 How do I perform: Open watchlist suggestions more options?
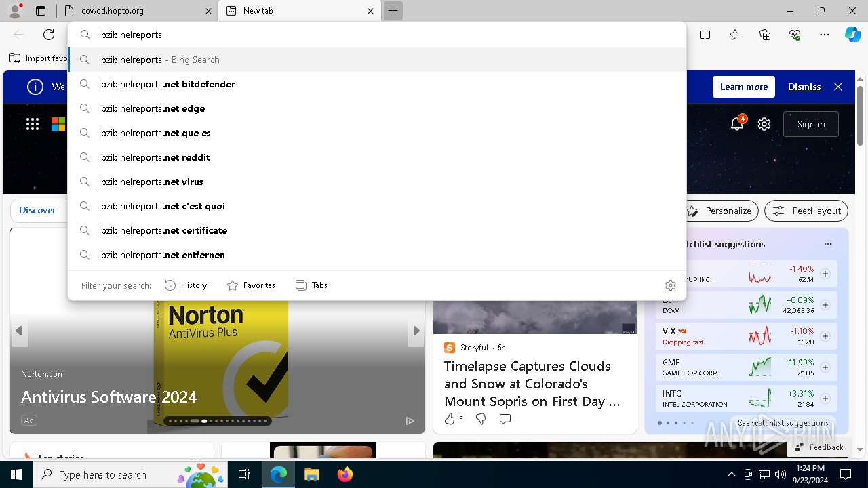(827, 244)
